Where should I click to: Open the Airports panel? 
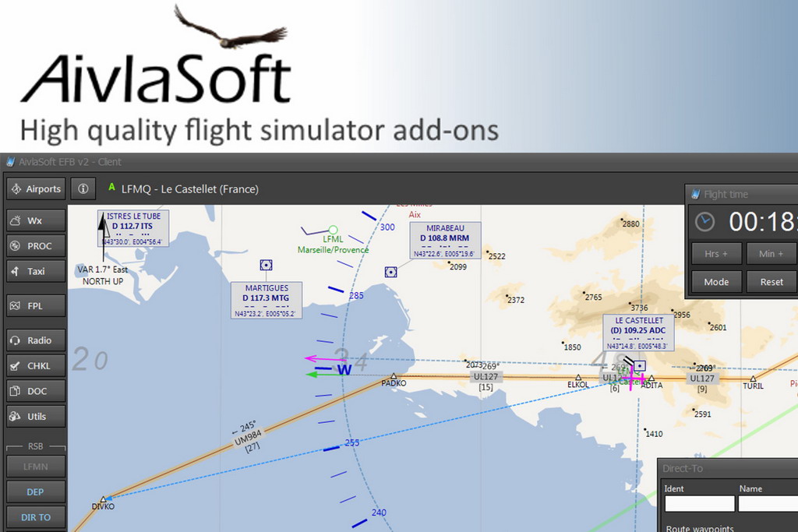35,188
